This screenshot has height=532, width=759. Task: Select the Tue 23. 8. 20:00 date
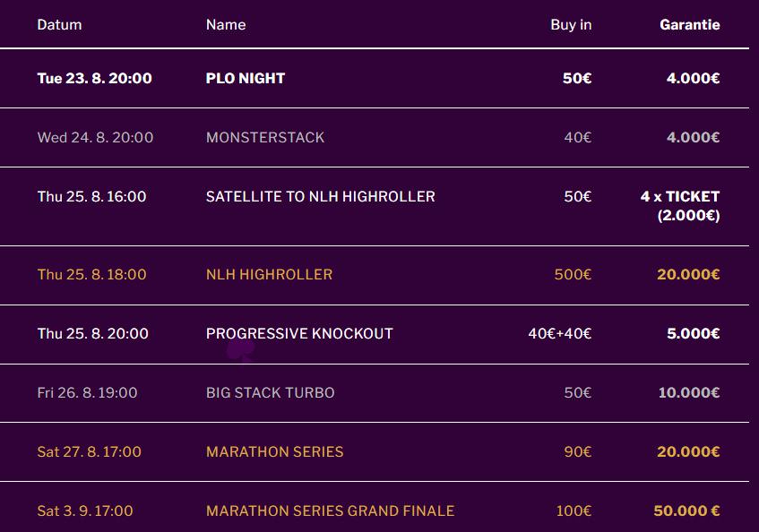click(95, 78)
